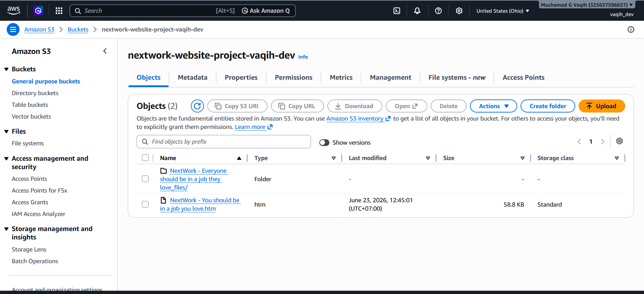Check the NextWork htm file checkbox
This screenshot has height=294, width=644.
[x=145, y=204]
